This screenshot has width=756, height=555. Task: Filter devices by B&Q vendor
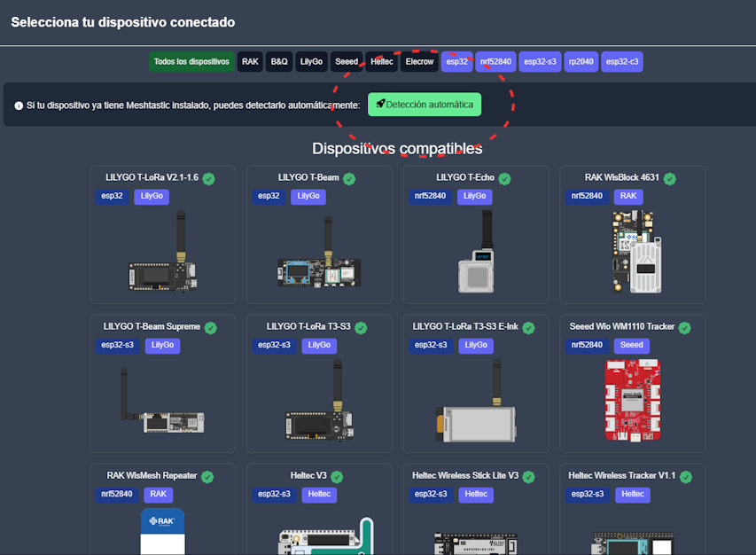279,62
